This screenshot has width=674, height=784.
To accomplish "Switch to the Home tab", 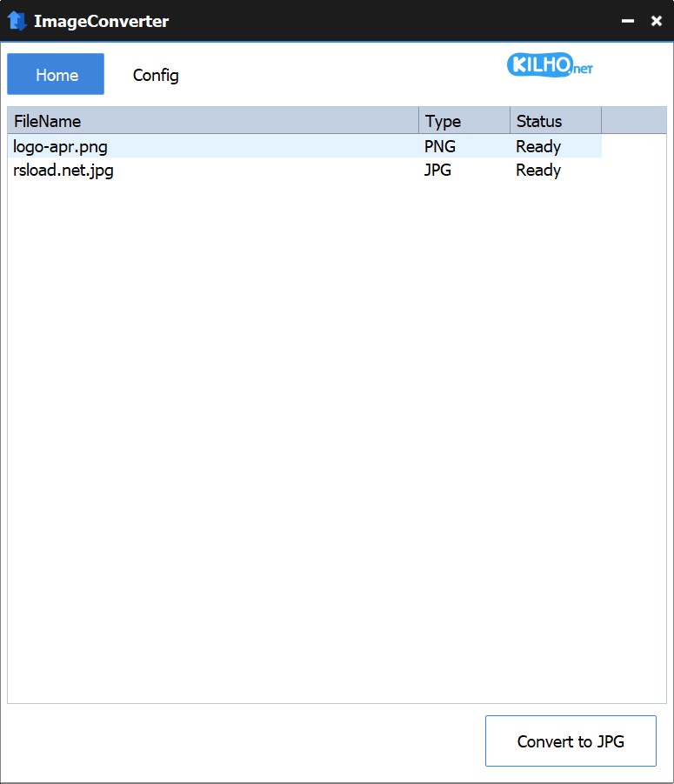I will coord(57,75).
